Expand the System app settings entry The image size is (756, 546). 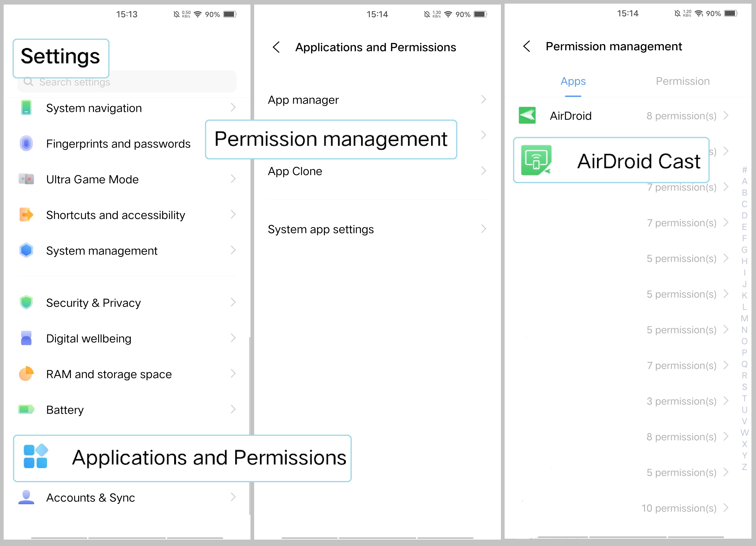click(377, 229)
